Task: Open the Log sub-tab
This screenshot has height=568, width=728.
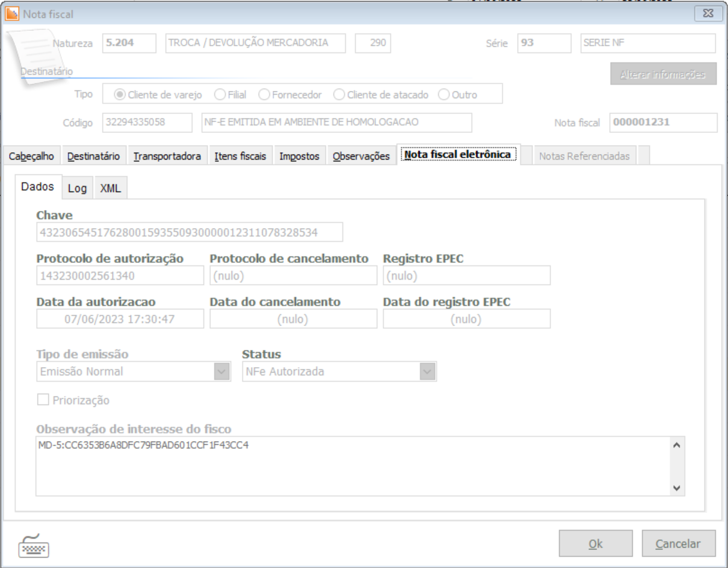Action: 78,188
